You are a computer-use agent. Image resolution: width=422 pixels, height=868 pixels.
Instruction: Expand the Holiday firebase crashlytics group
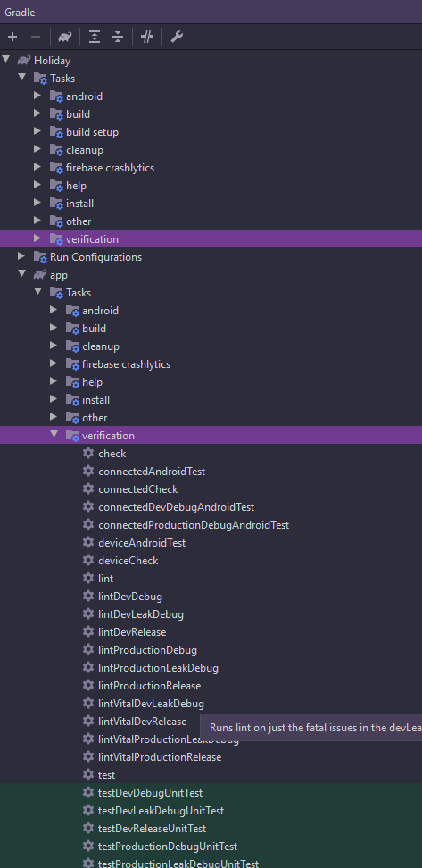pos(37,167)
